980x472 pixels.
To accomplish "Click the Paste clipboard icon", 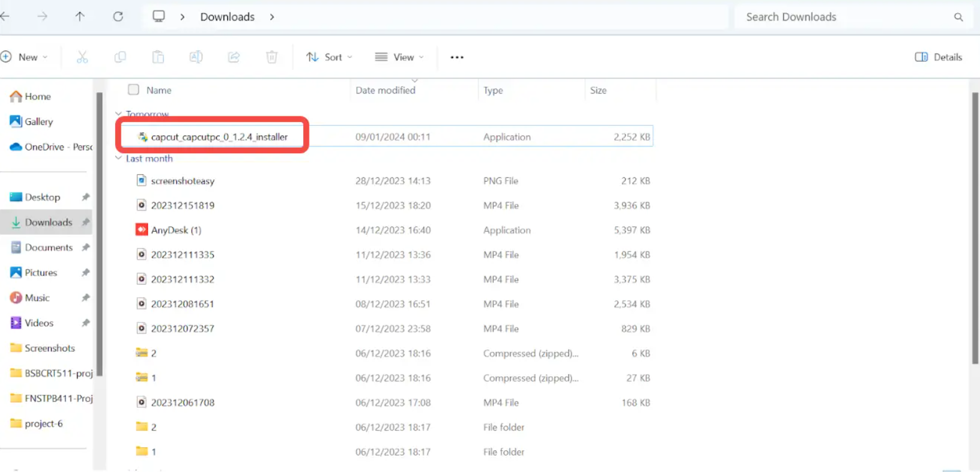I will 158,57.
